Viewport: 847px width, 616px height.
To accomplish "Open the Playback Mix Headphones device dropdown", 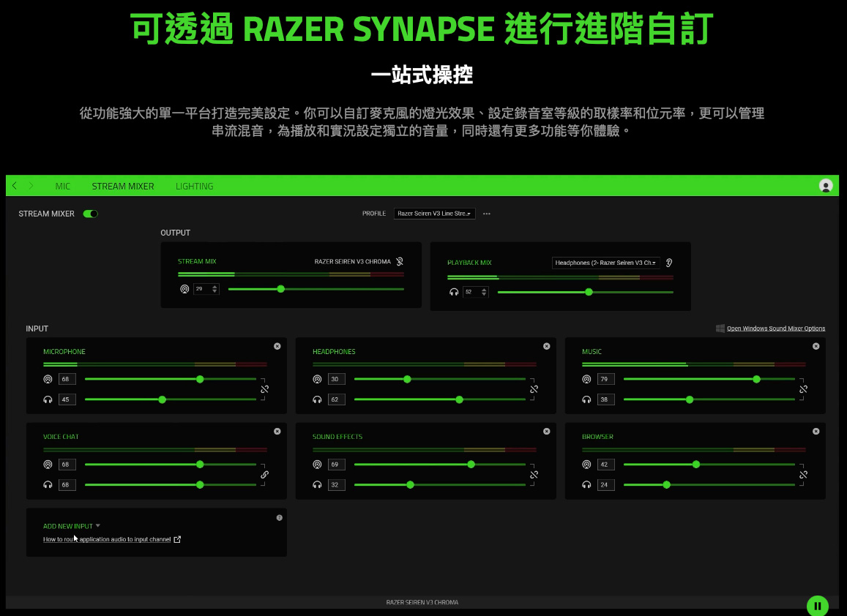I will (605, 263).
